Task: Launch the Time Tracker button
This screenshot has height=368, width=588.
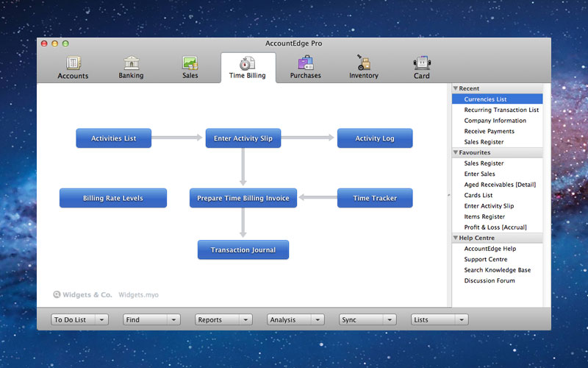Action: [x=375, y=198]
